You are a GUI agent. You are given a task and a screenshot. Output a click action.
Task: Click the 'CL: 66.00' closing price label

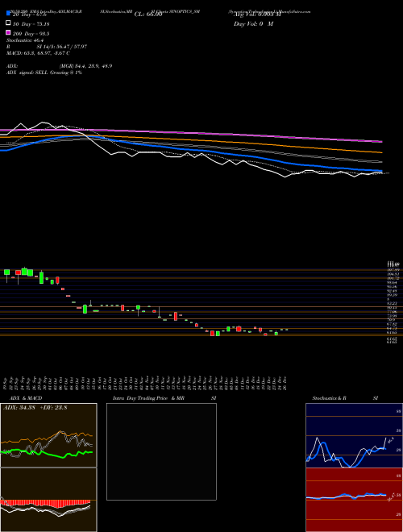click(148, 15)
